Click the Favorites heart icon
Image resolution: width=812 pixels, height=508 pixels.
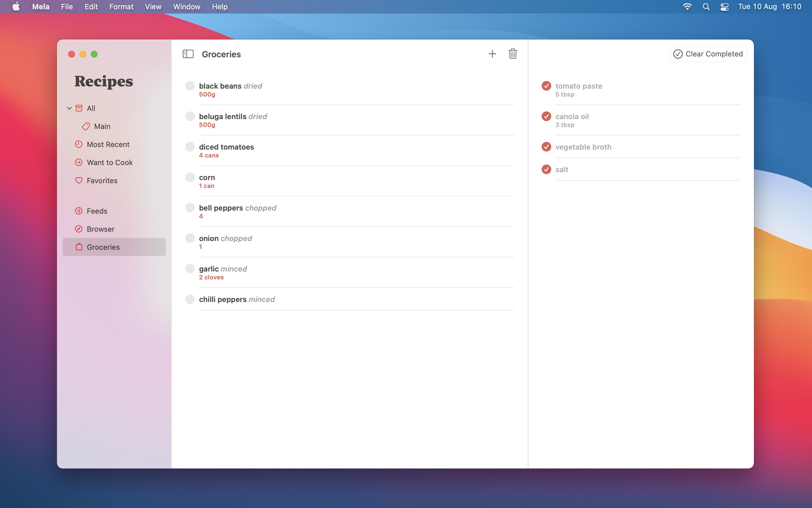pyautogui.click(x=79, y=180)
